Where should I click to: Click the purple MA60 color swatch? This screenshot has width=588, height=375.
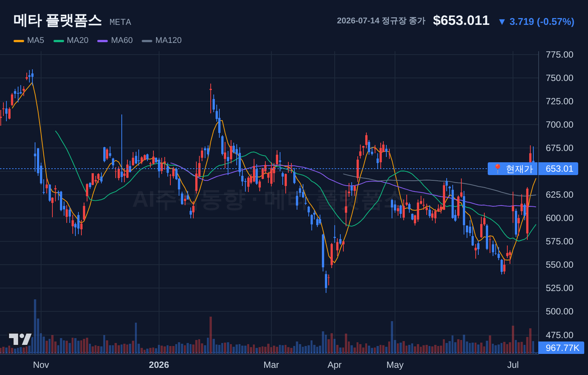103,41
